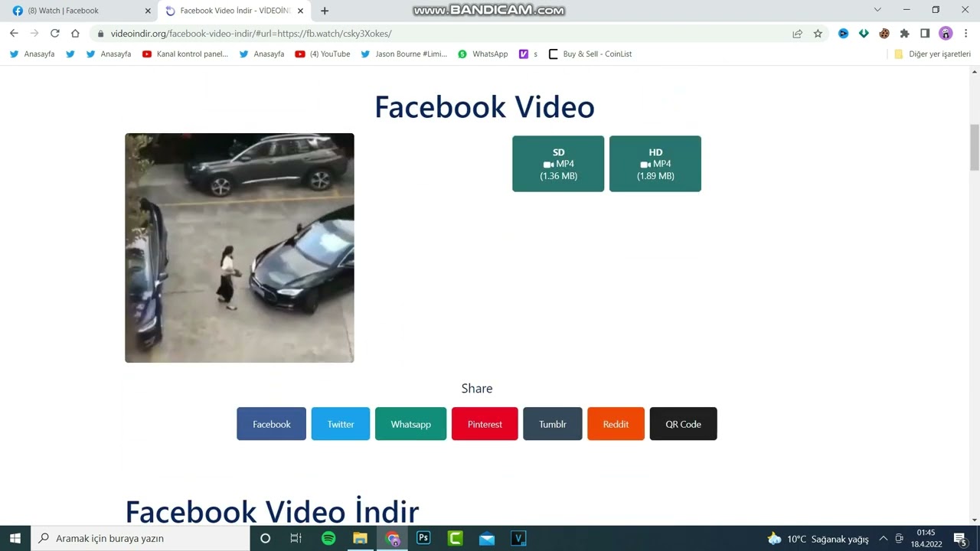This screenshot has width=980, height=551.
Task: Close the Watch | Facebook tab
Action: 148,11
